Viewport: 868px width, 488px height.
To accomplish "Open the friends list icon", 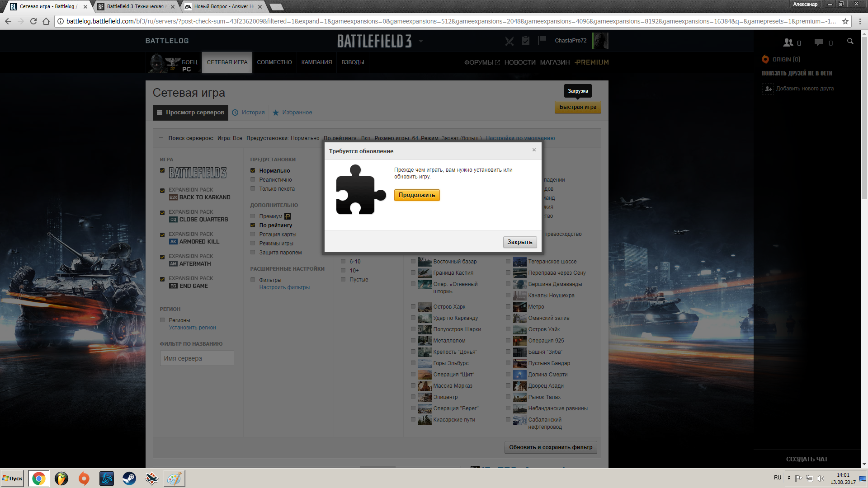I will pos(788,42).
